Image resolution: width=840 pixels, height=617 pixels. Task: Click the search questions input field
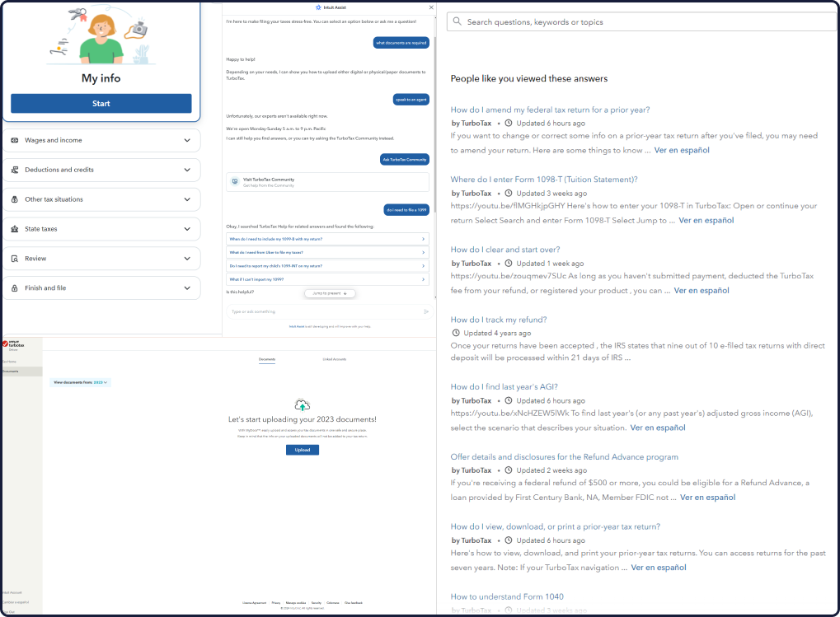click(642, 22)
